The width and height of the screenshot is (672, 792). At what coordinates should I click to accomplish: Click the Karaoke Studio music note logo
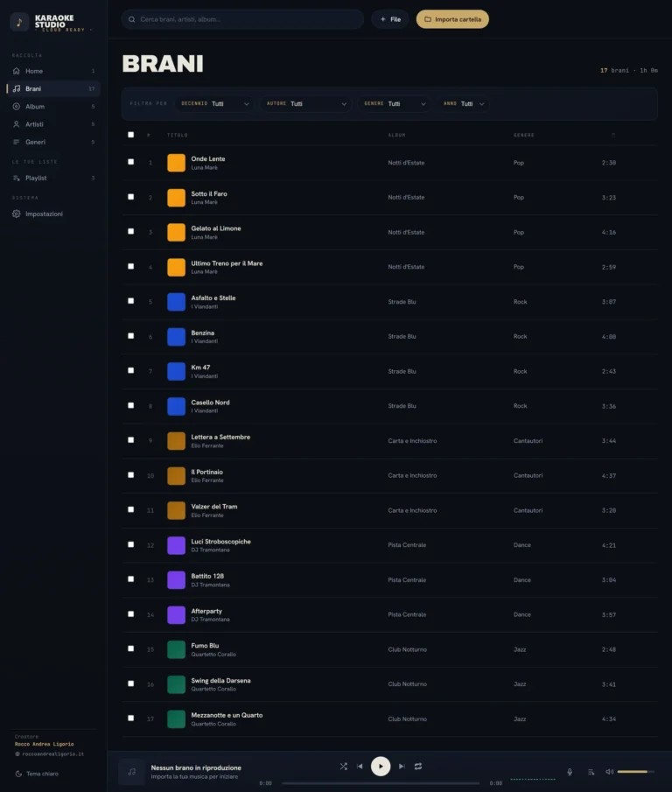point(19,22)
